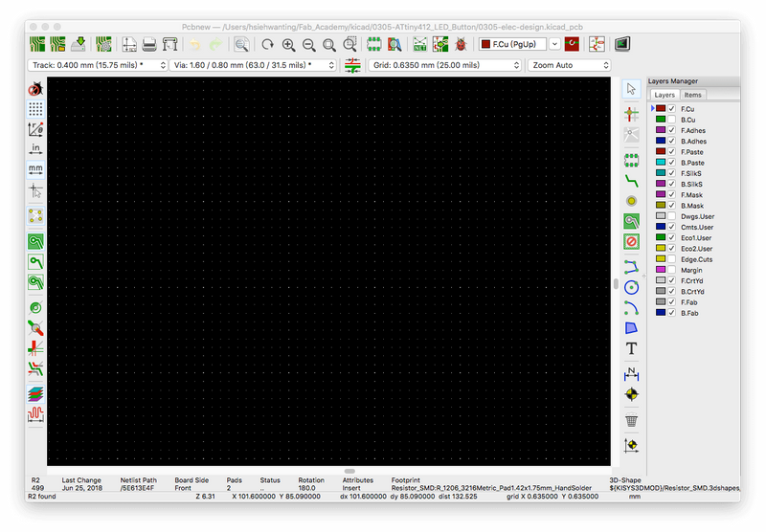766x532 pixels.
Task: Select the Route tracks tool
Action: [631, 179]
